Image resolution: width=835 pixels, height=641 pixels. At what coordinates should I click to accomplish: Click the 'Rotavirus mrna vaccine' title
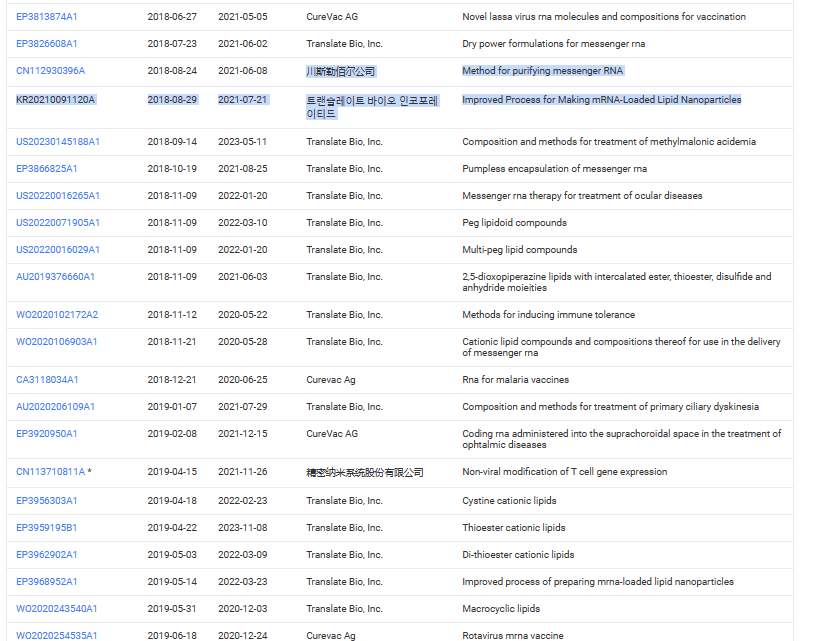tap(513, 636)
